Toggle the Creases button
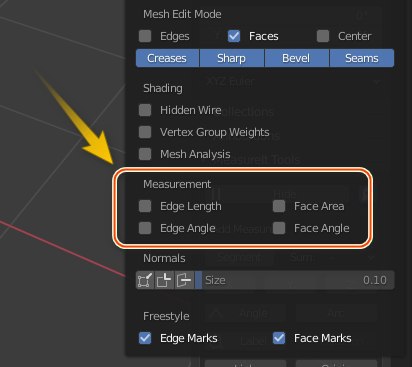412x367 pixels. 167,58
